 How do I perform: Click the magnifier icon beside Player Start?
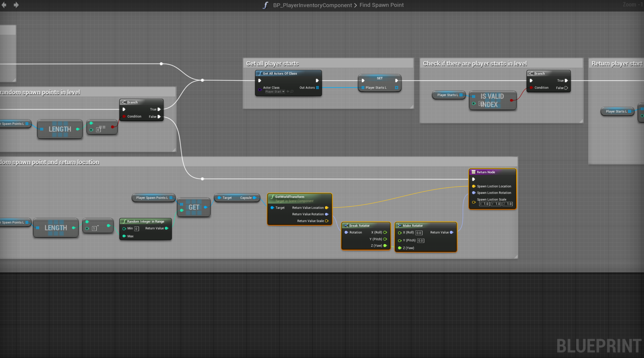coord(292,92)
